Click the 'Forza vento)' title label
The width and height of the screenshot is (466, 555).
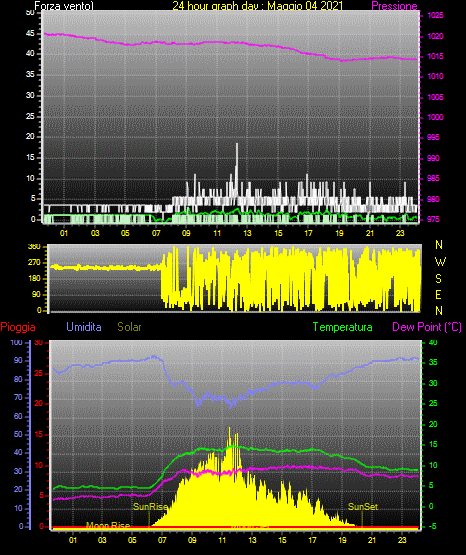64,6
